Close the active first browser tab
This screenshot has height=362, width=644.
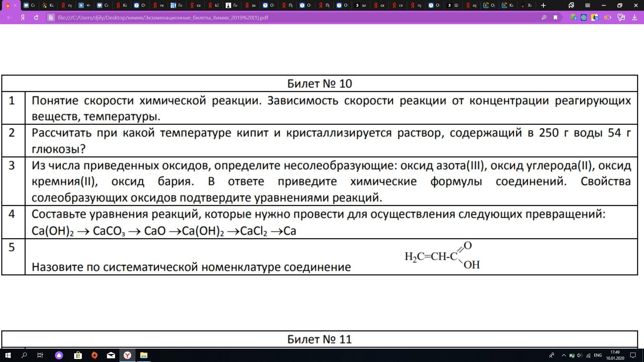[15, 5]
